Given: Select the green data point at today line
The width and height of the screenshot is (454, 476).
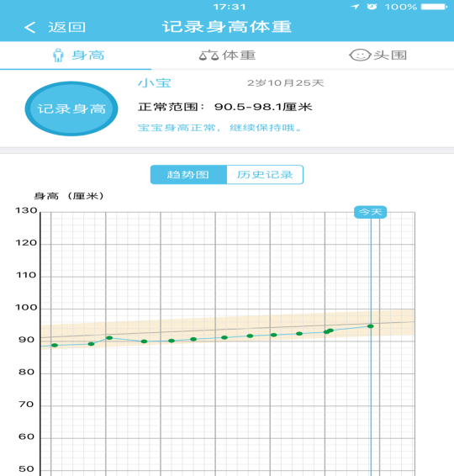Looking at the screenshot, I should pos(370,326).
